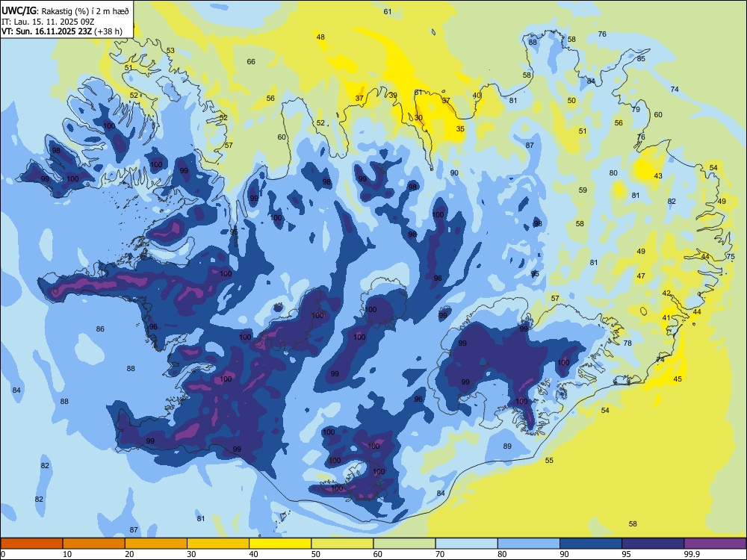Image resolution: width=747 pixels, height=560 pixels.
Task: Select the map value '66'
Action: point(251,61)
